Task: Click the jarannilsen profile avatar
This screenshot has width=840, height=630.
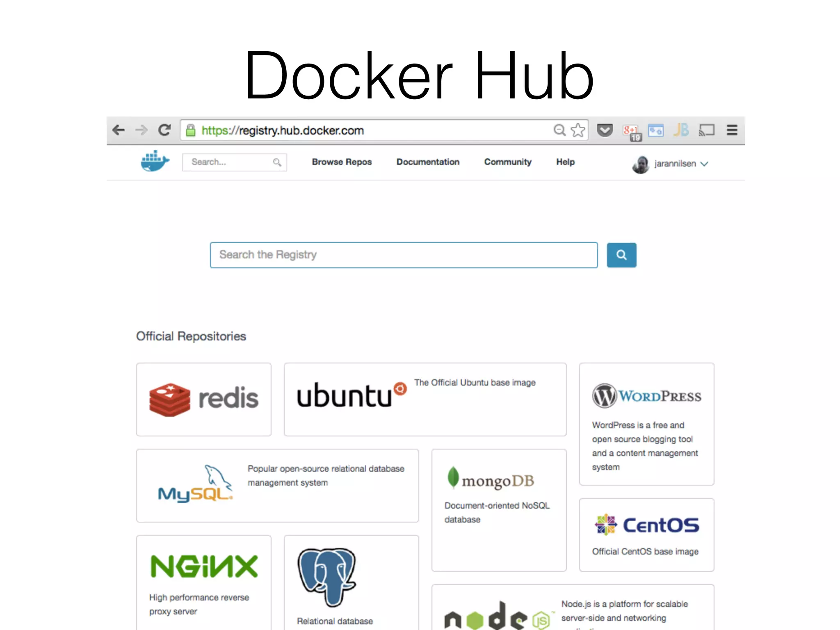Action: [641, 164]
